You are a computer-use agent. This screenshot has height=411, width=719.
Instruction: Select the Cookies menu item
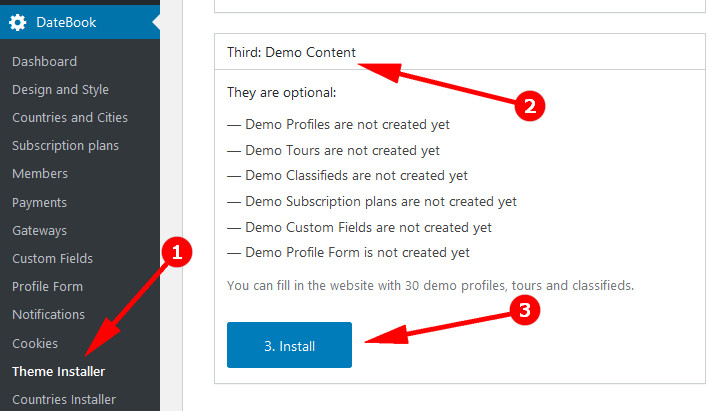35,343
